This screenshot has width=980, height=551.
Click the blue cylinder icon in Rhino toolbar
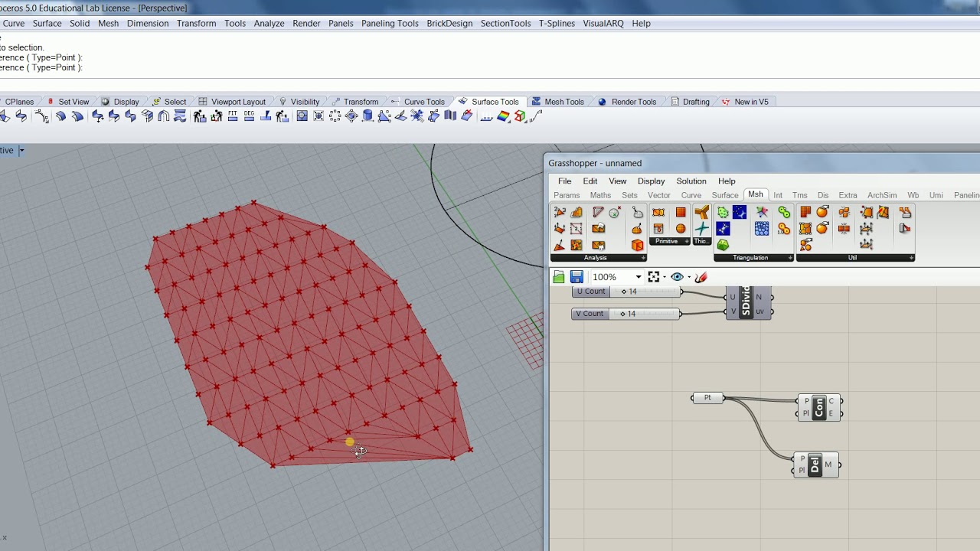(367, 116)
